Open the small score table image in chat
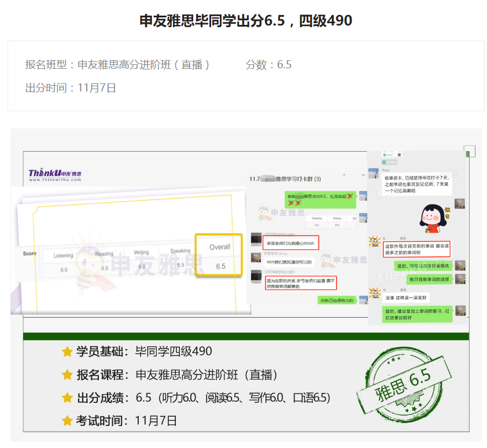This screenshot has height=448, width=487. [x=330, y=221]
